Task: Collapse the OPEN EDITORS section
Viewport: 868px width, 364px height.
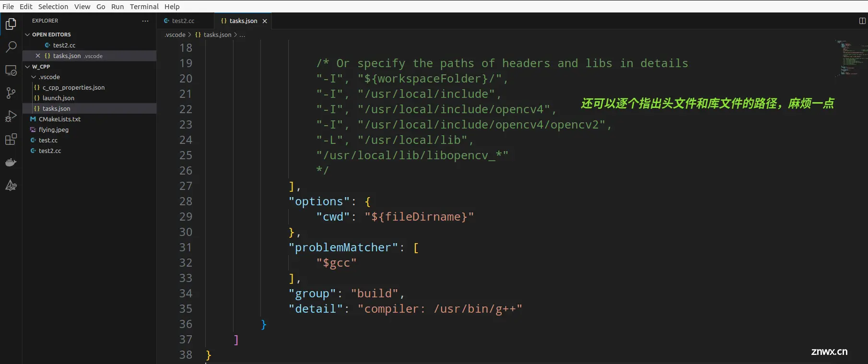Action: tap(27, 35)
